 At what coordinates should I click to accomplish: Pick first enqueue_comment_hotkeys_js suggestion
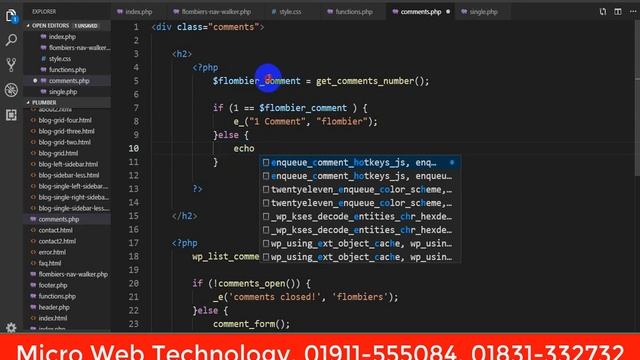(x=360, y=162)
